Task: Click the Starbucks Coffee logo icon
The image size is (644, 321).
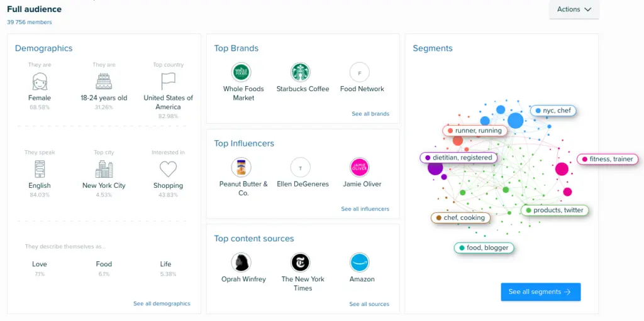Action: pyautogui.click(x=300, y=72)
